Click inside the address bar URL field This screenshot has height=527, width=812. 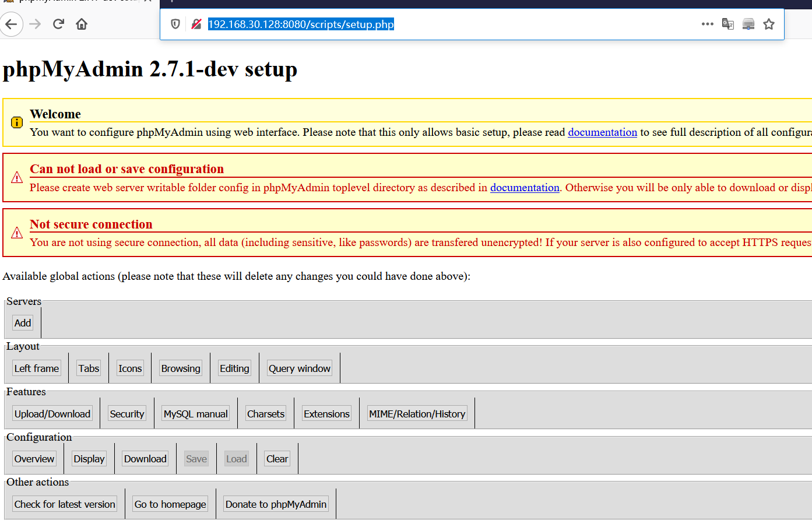(x=301, y=24)
